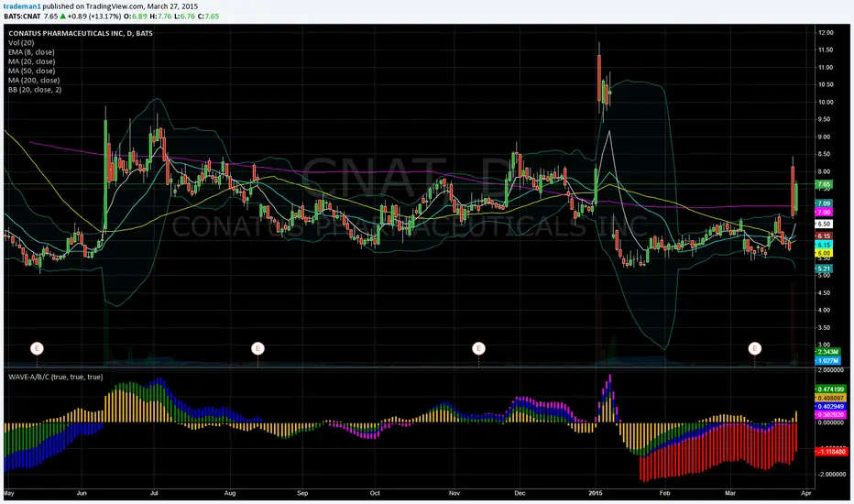Click the earnings marker E in March
The width and height of the screenshot is (854, 504).
[x=754, y=348]
